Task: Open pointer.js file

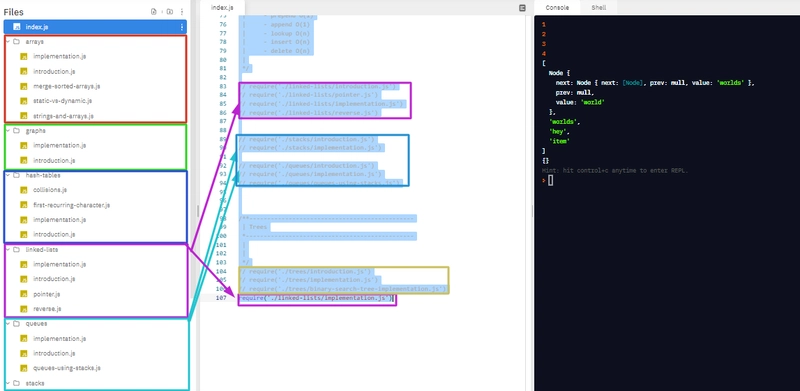Action: click(x=47, y=294)
